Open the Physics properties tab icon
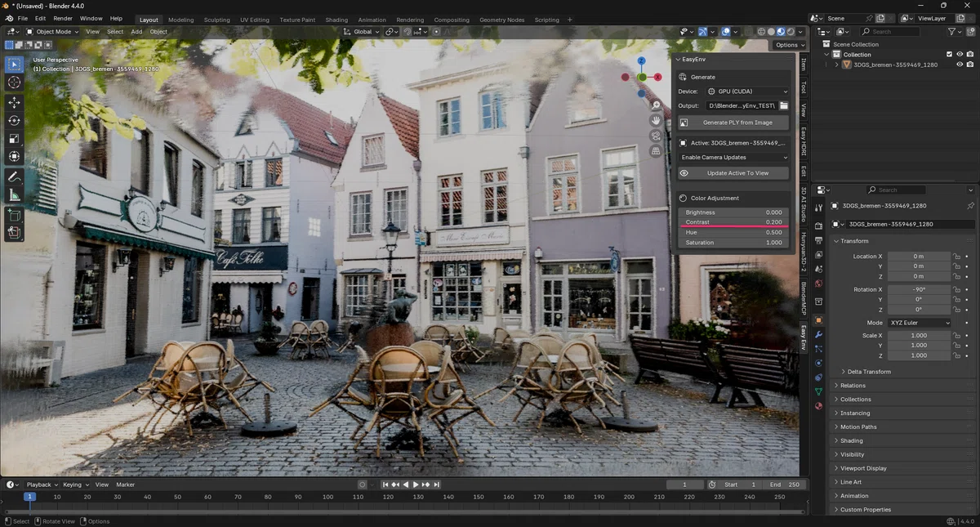Image resolution: width=980 pixels, height=527 pixels. pyautogui.click(x=818, y=363)
